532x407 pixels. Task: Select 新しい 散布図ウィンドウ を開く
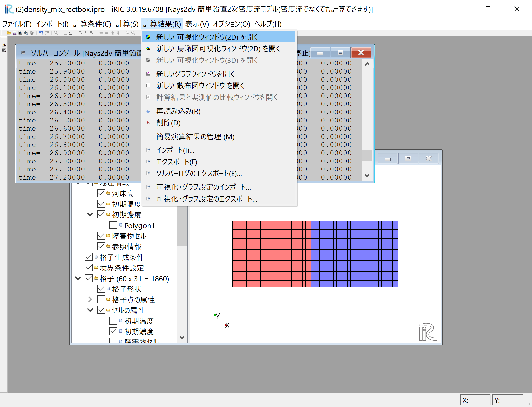click(219, 85)
